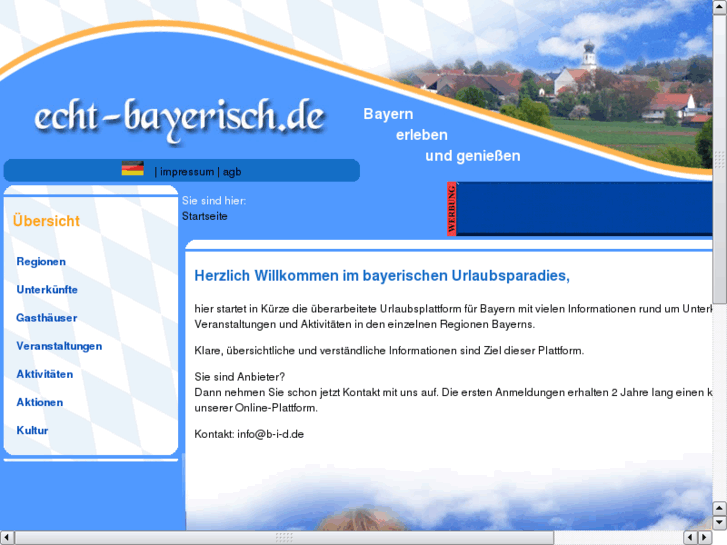Open the impressum link
The image size is (727, 545).
coord(187,172)
